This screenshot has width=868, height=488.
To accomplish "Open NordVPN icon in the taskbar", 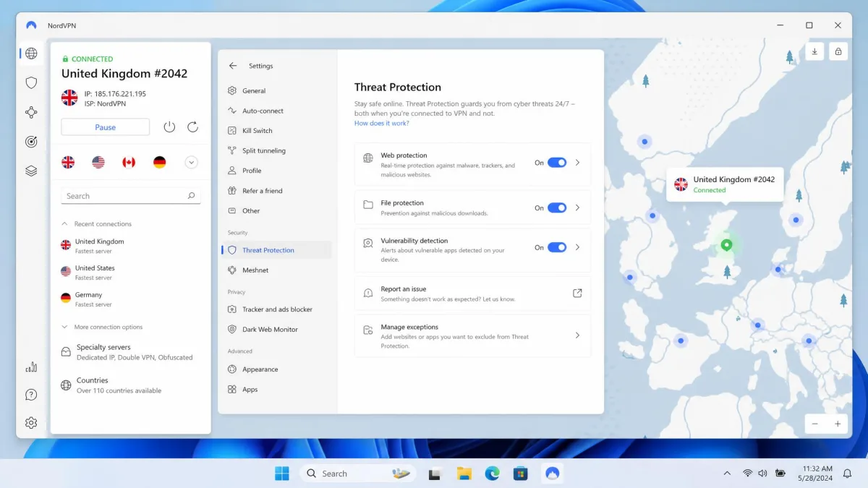I will point(552,474).
